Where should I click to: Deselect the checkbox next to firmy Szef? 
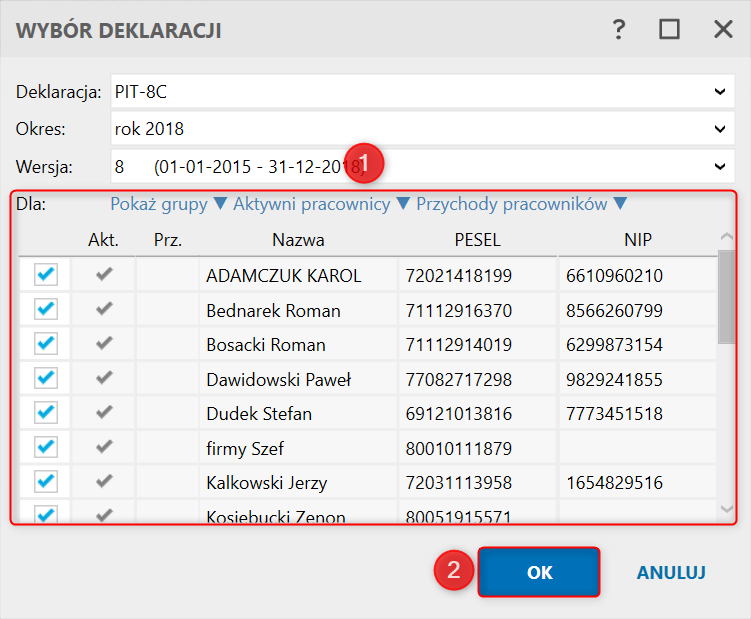coord(46,448)
